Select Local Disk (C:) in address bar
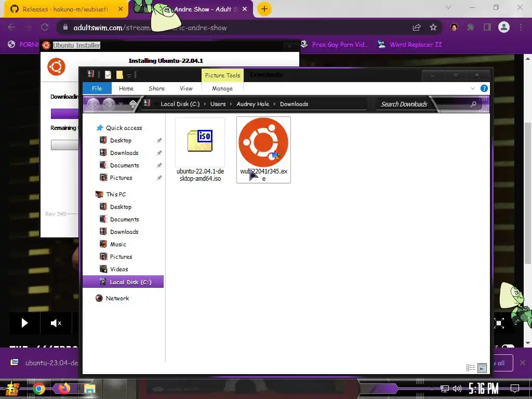Image resolution: width=532 pixels, height=399 pixels. pyautogui.click(x=180, y=104)
